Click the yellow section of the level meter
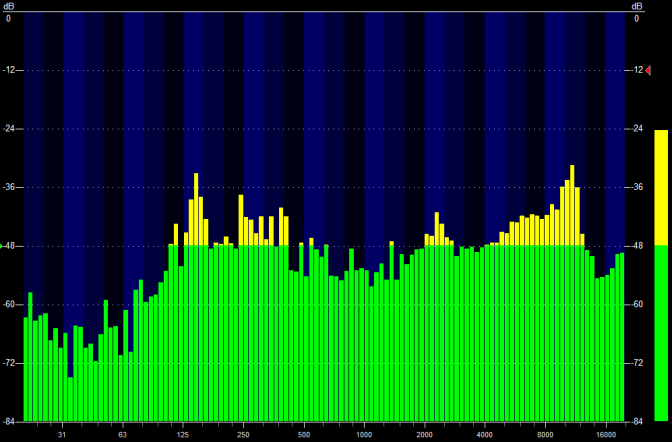 pos(661,188)
